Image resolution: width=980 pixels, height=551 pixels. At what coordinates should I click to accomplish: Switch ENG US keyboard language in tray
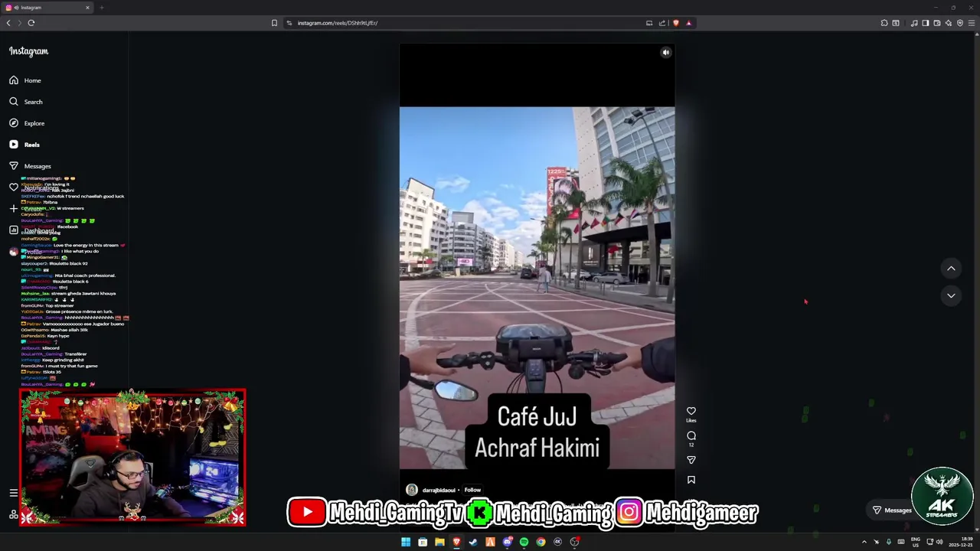pos(915,542)
